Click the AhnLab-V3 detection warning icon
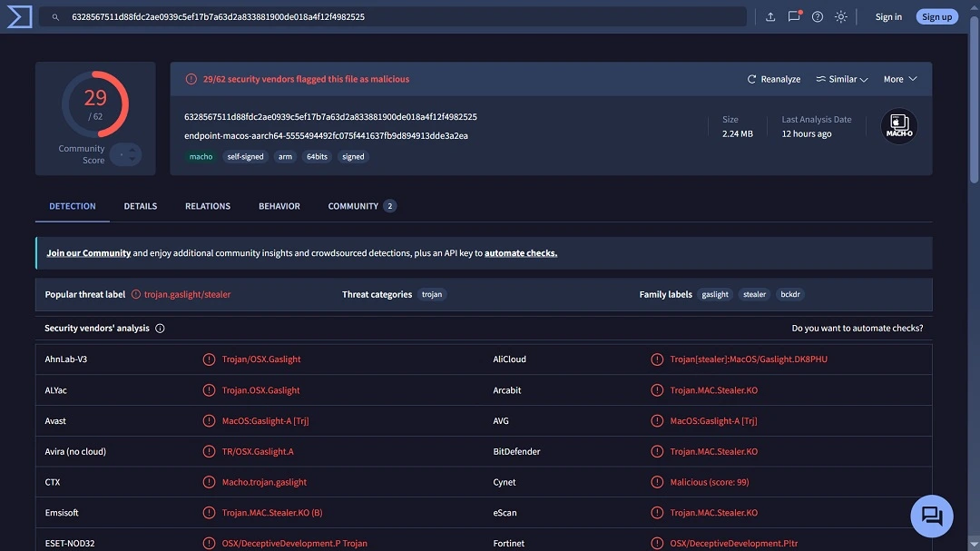The height and width of the screenshot is (551, 980). pyautogui.click(x=209, y=359)
